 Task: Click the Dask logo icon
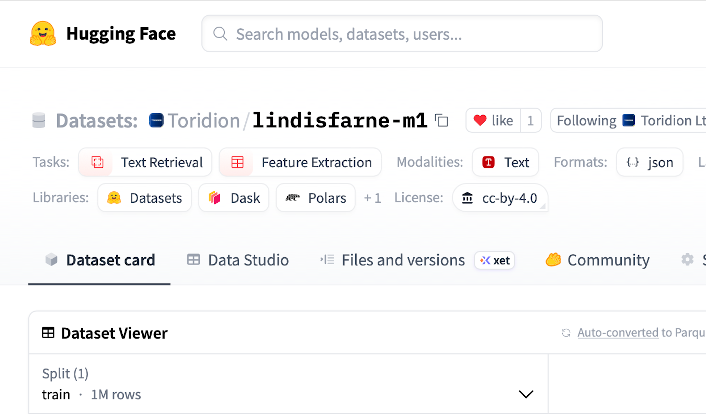pyautogui.click(x=215, y=198)
